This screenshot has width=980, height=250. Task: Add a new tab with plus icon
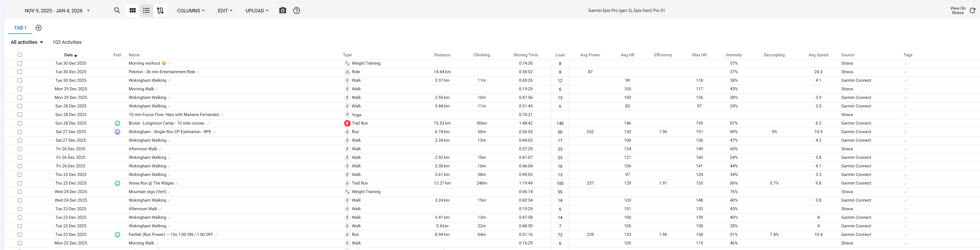38,28
